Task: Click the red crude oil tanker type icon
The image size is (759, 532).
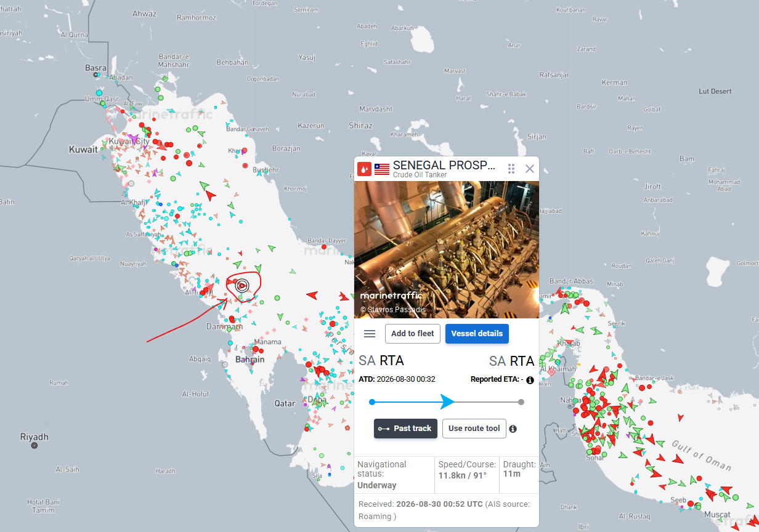Action: click(x=365, y=169)
